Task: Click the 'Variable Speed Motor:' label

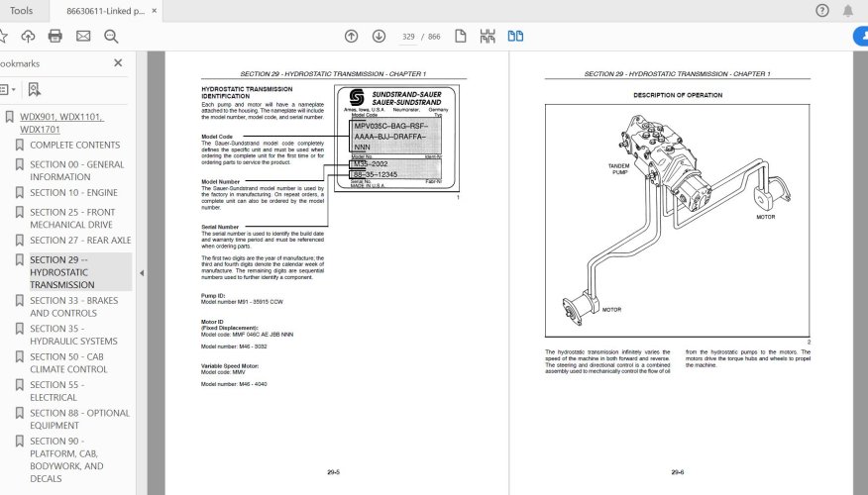Action: point(230,366)
